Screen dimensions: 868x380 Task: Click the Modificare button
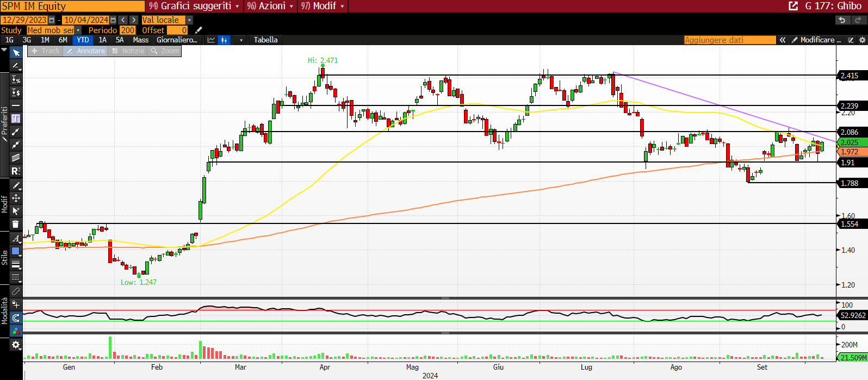click(816, 40)
